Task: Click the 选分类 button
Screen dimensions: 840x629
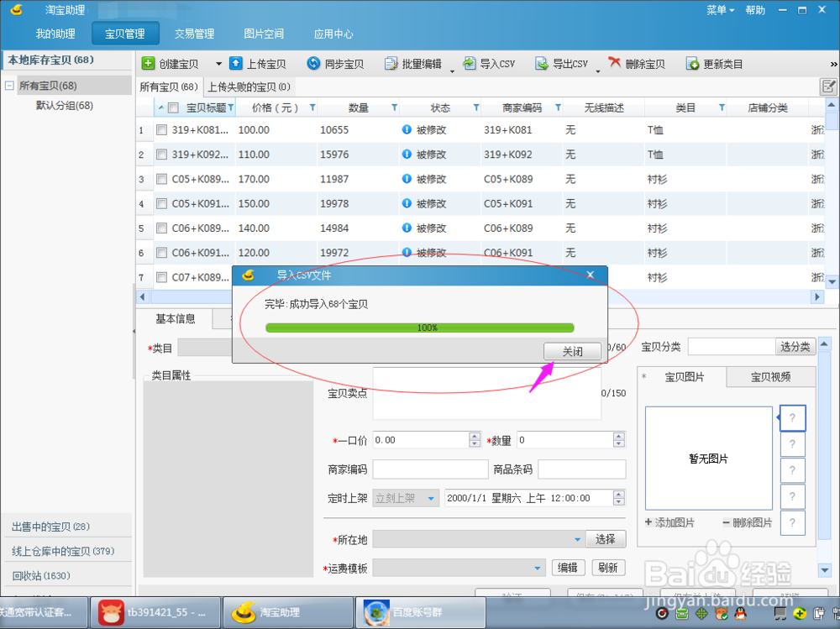Action: (x=795, y=347)
